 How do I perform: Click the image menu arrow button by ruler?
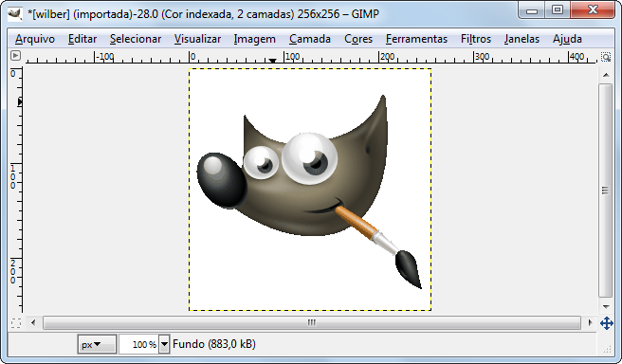[x=15, y=56]
